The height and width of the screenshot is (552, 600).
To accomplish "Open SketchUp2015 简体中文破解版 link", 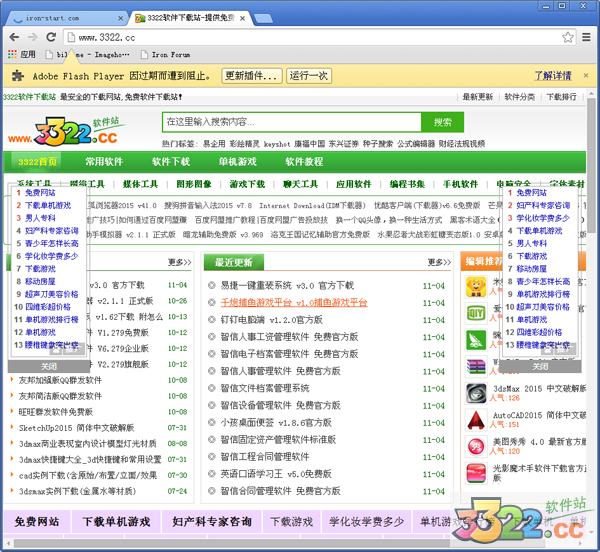I will pos(77,428).
